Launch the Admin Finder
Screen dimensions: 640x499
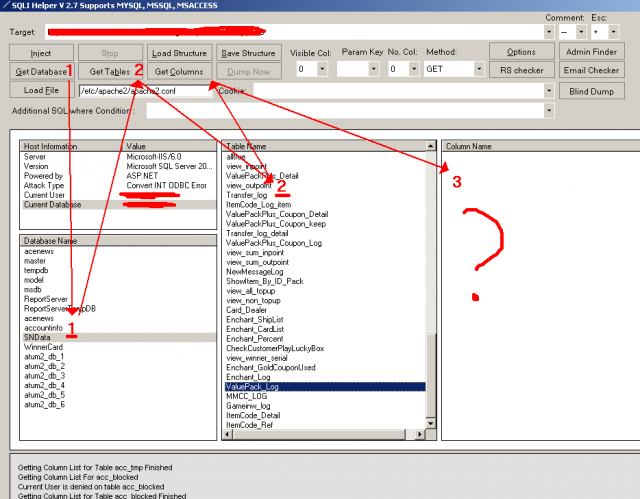[591, 51]
